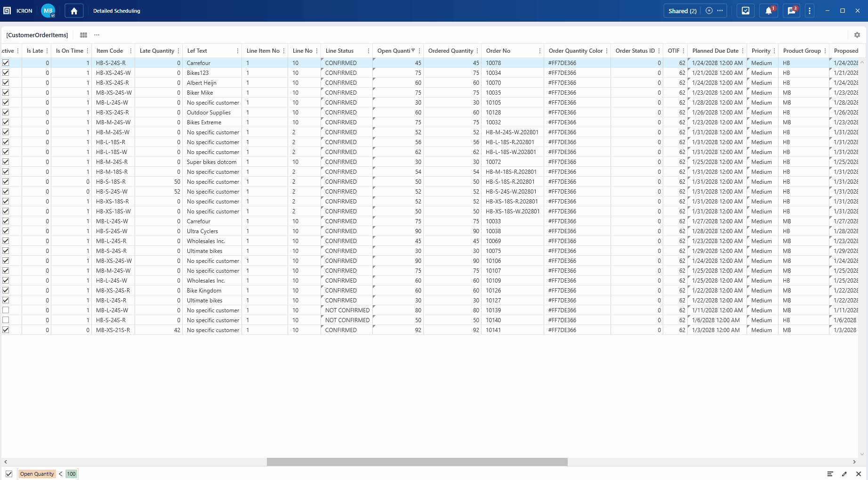Remove the filter with the X icon
868x480 pixels.
859,474
